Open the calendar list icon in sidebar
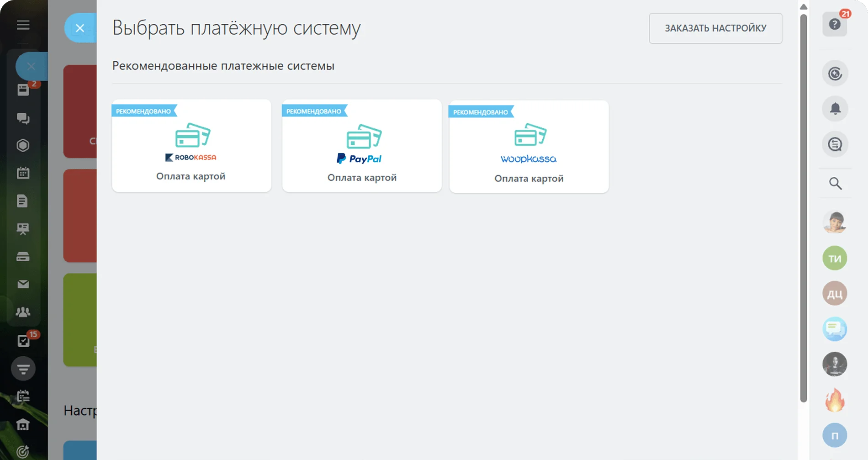Viewport: 868px width, 460px height. pyautogui.click(x=23, y=396)
